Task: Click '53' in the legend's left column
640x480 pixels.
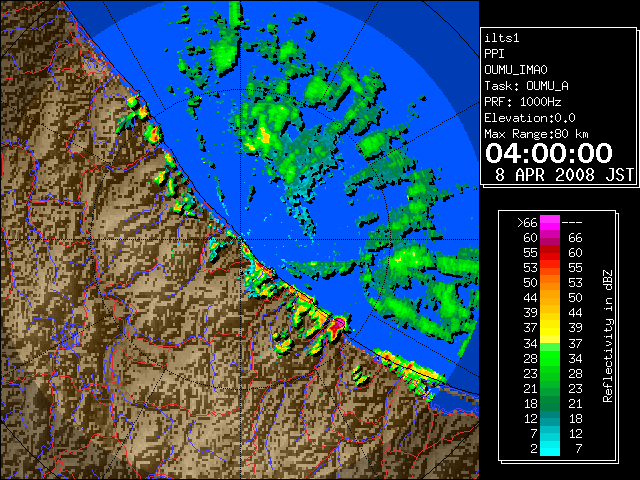Action: (x=531, y=268)
